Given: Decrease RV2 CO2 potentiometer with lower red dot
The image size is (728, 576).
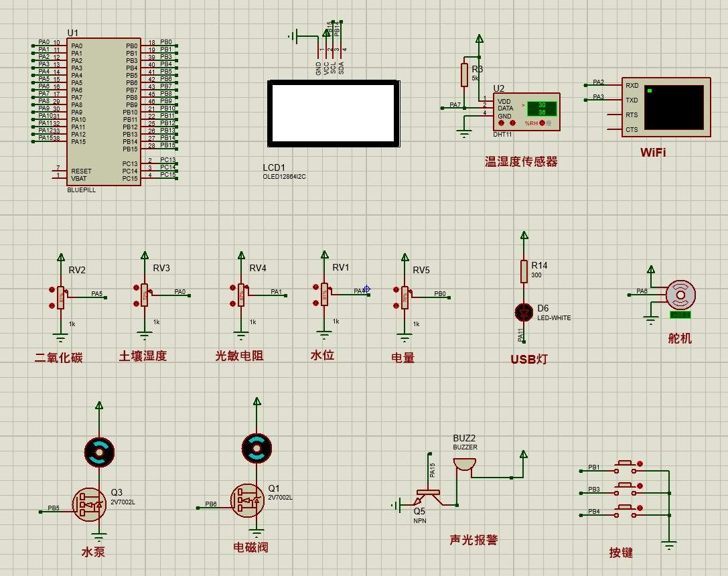Looking at the screenshot, I should point(52,306).
